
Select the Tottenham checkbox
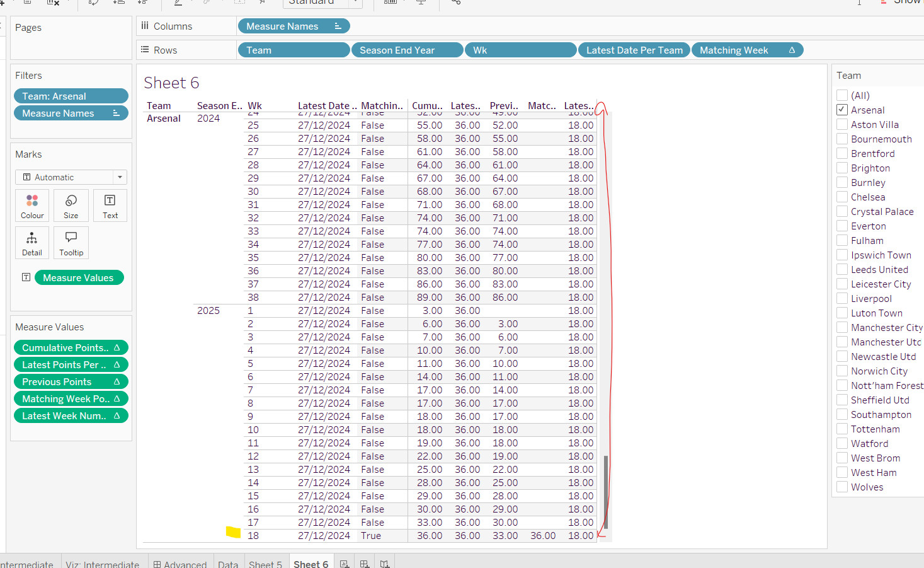[842, 429]
